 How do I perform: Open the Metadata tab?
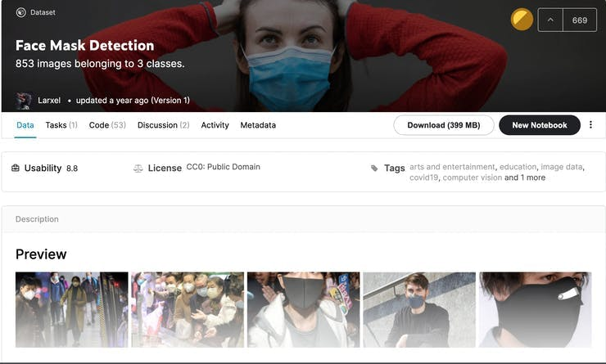coord(258,125)
